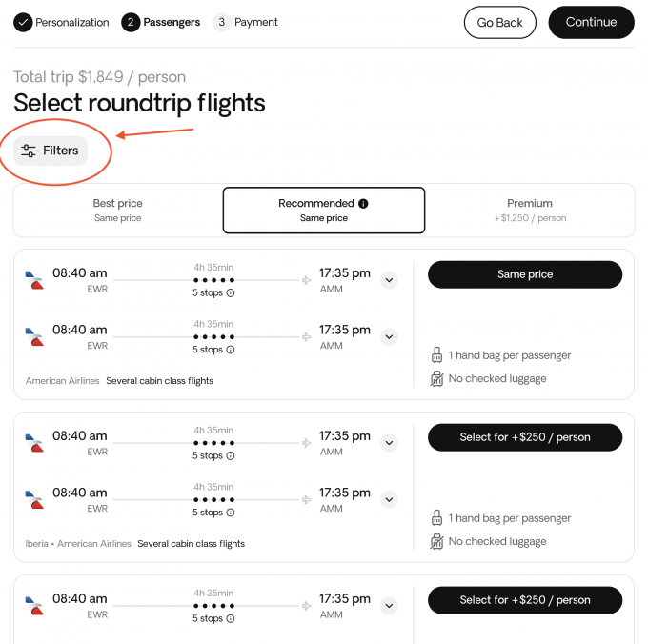
Task: Expand the first card's outbound flight details
Action: click(389, 280)
